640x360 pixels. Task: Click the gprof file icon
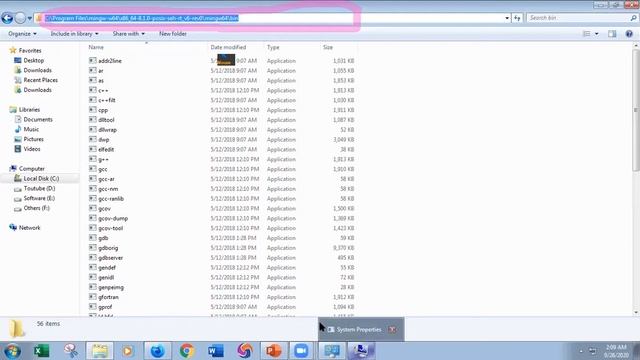(x=93, y=307)
